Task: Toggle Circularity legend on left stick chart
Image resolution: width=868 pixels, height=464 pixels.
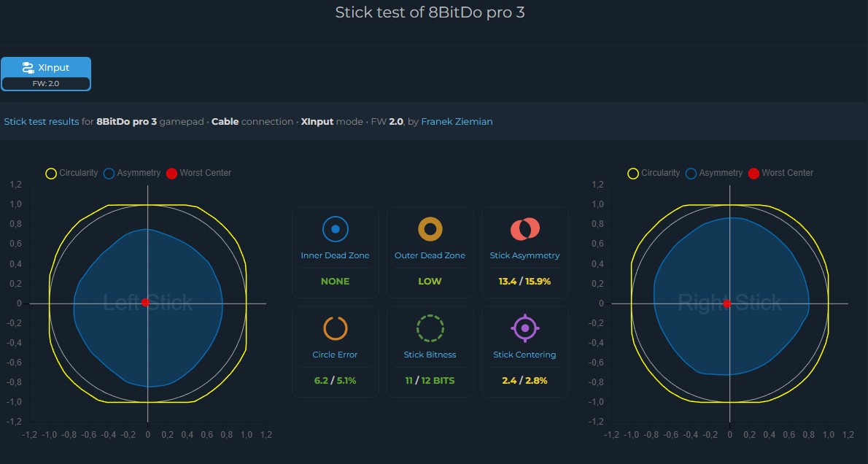Action: pos(71,173)
